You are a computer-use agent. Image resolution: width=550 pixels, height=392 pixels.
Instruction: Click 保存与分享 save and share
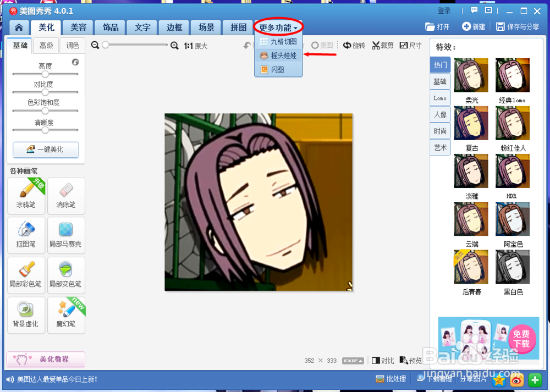[x=518, y=26]
